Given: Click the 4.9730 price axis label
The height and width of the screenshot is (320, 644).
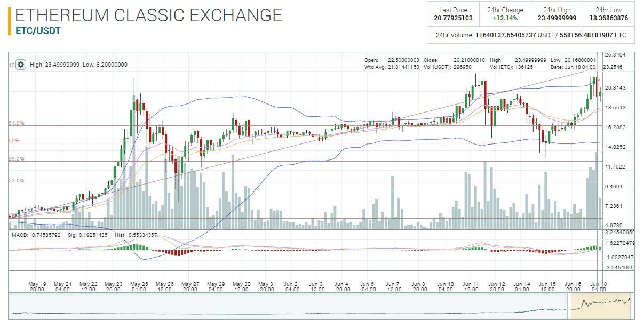Looking at the screenshot, I should click(x=614, y=226).
